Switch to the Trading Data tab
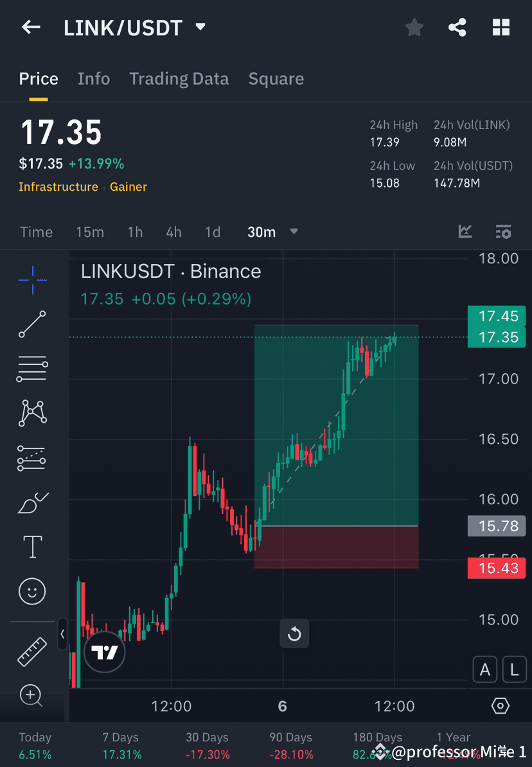The height and width of the screenshot is (767, 532). click(x=179, y=78)
